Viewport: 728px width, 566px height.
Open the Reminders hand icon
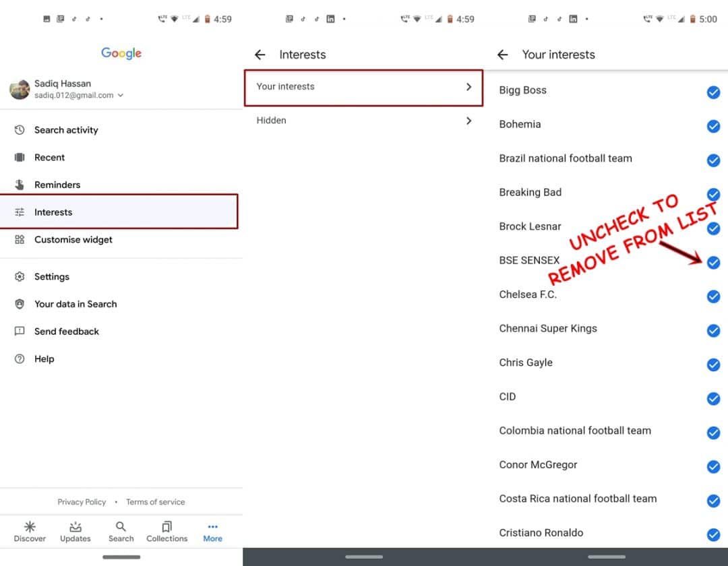click(x=20, y=185)
